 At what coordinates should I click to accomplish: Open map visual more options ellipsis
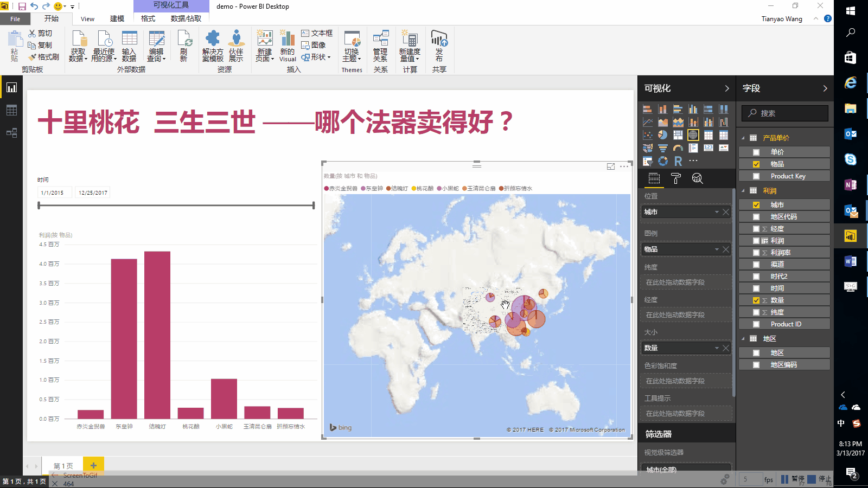click(x=624, y=166)
